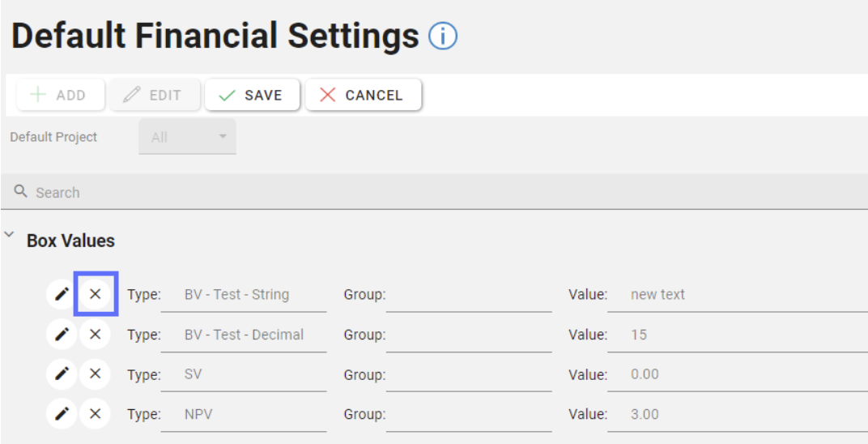868x444 pixels.
Task: Click the info icon beside Default Financial Settings
Action: (443, 36)
